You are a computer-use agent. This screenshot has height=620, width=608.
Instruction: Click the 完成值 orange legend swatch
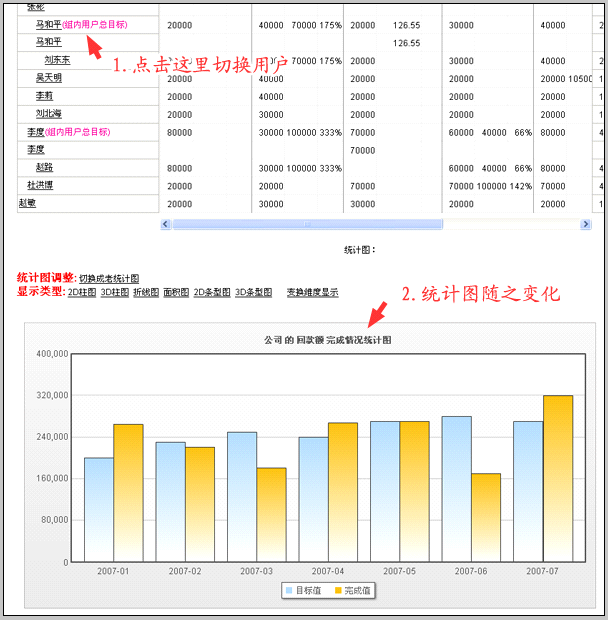coord(337,590)
